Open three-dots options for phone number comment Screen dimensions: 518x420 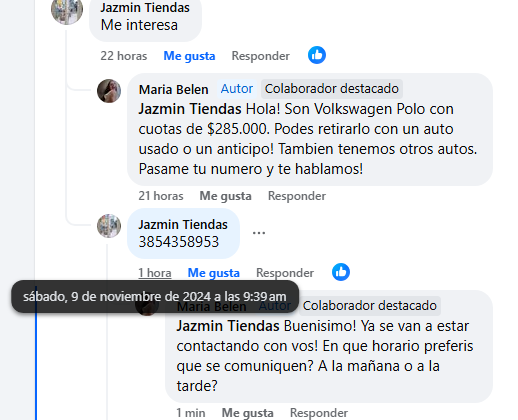(x=259, y=233)
